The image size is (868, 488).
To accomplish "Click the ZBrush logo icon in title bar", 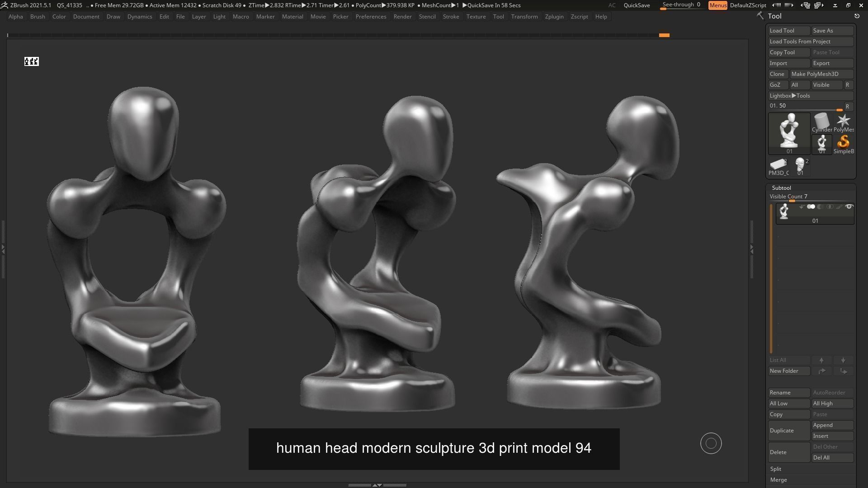I will tap(4, 5).
